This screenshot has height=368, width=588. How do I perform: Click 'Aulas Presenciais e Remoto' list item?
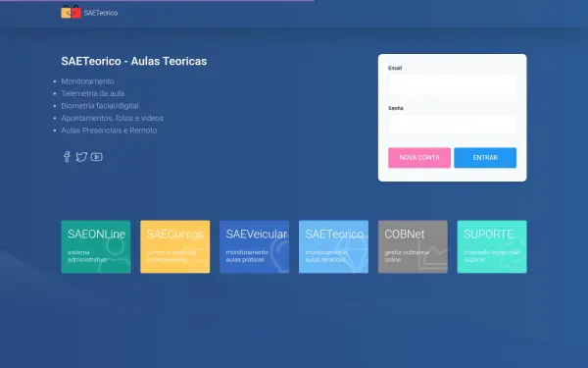(109, 131)
